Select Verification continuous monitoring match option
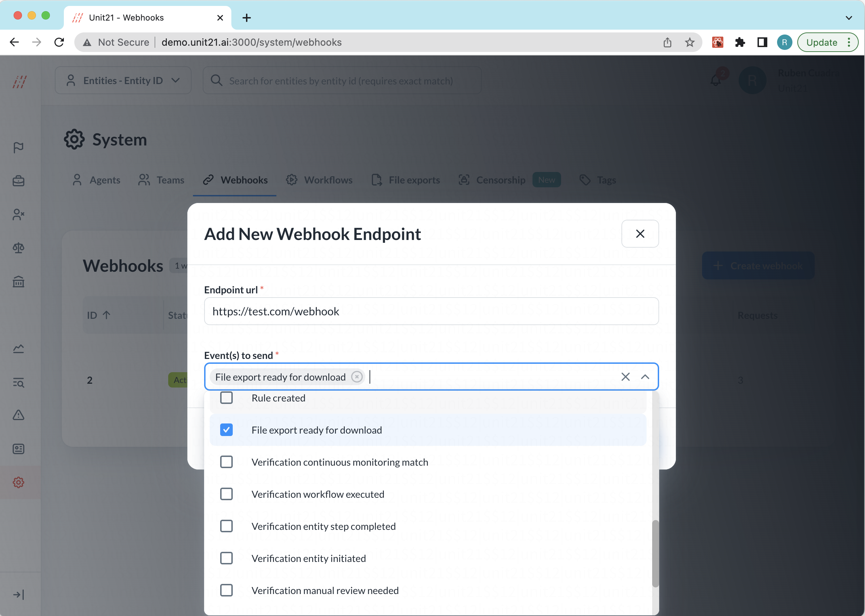The image size is (865, 616). (340, 462)
